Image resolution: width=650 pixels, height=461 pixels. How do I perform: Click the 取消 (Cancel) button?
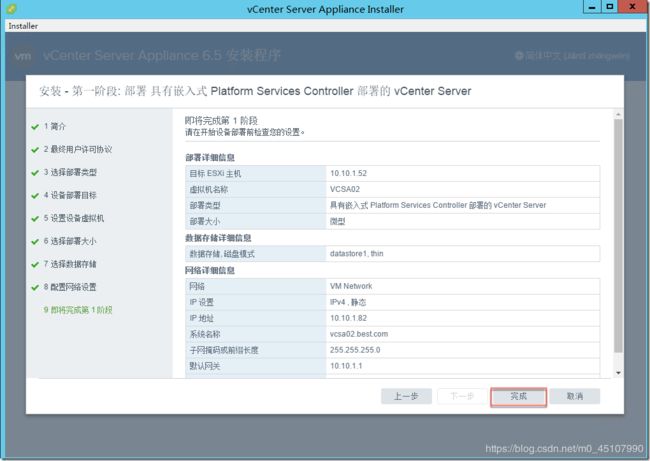(x=575, y=396)
